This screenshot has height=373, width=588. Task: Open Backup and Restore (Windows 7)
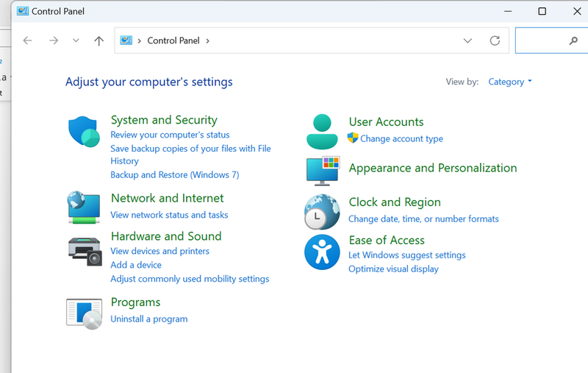tap(175, 175)
